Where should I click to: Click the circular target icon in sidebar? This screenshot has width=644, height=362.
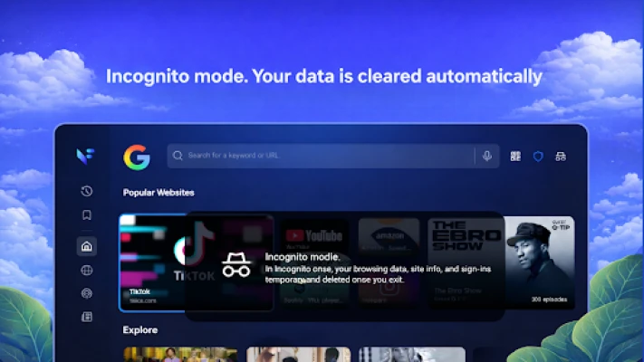(x=87, y=293)
